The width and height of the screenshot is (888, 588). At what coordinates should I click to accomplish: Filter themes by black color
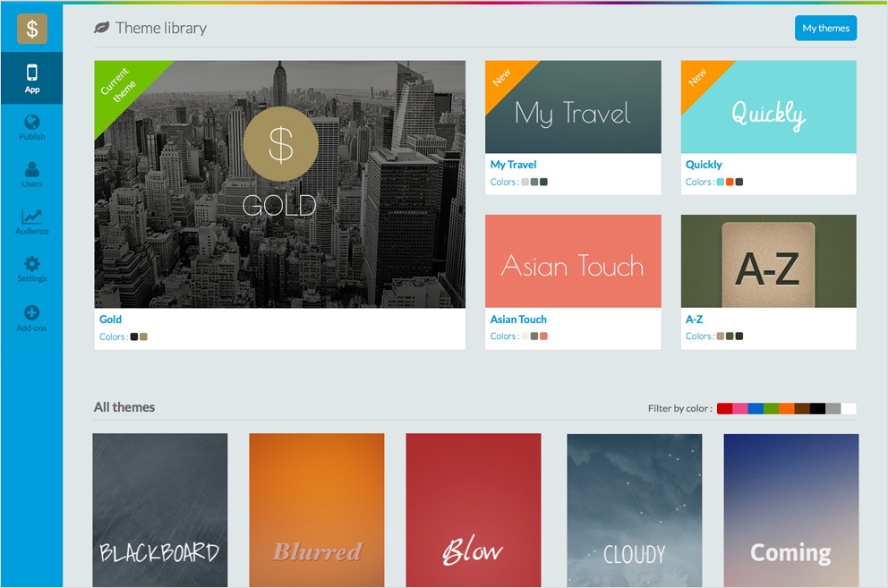(817, 408)
